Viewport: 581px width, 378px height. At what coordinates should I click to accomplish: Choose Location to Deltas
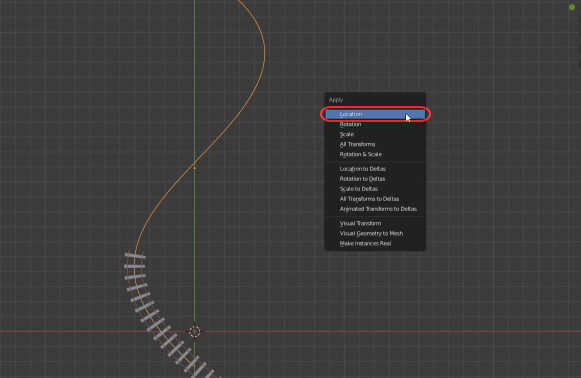[375, 169]
